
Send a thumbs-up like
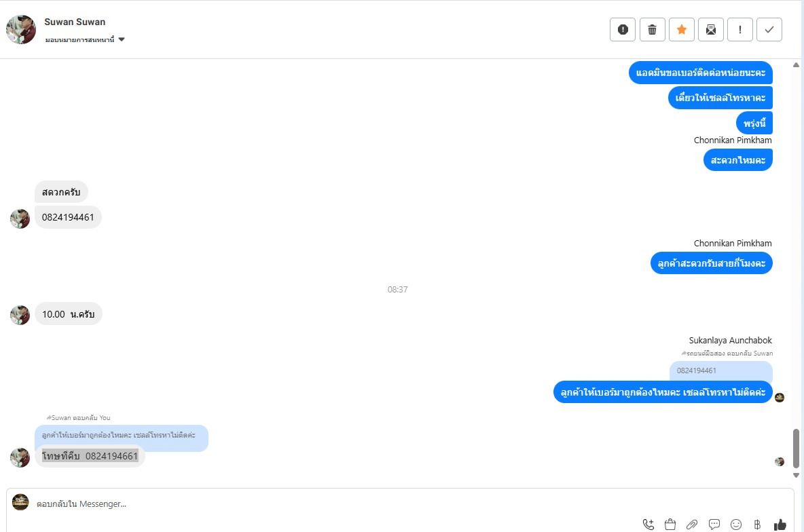[x=780, y=525]
